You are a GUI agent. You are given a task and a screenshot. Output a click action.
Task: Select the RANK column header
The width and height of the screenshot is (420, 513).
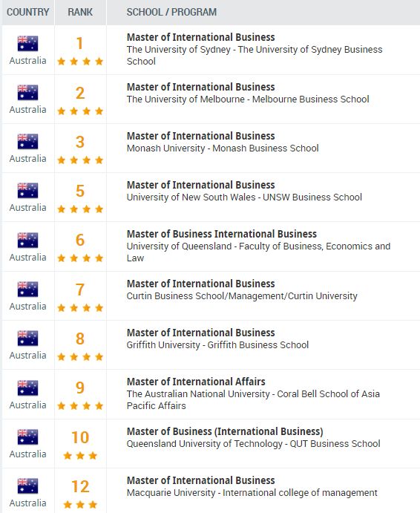(80, 12)
